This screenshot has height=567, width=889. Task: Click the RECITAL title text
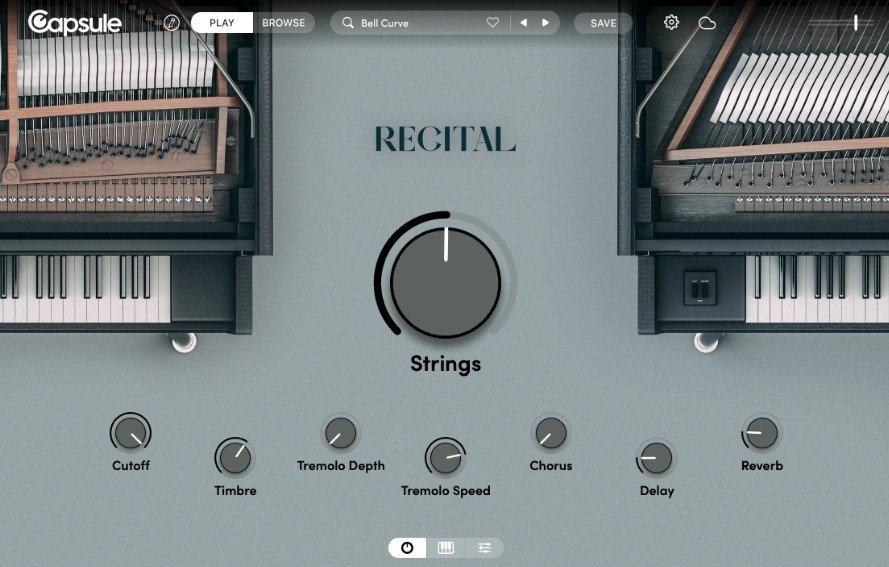(446, 139)
